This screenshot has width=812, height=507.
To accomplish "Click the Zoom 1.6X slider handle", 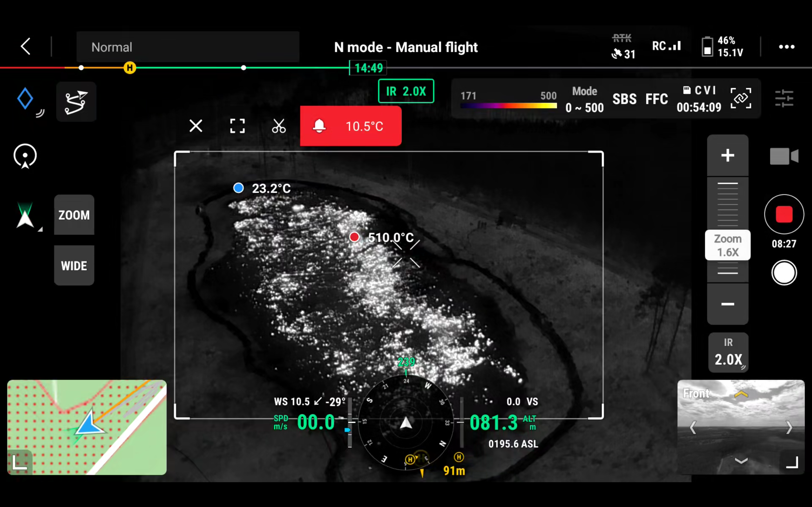I will [x=727, y=245].
